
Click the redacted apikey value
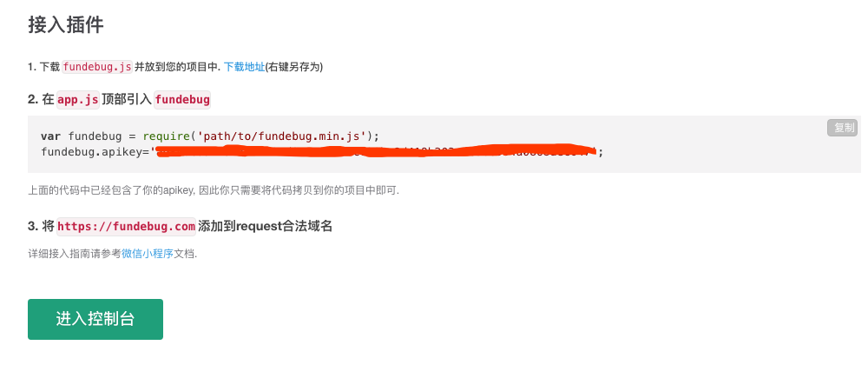pyautogui.click(x=375, y=151)
